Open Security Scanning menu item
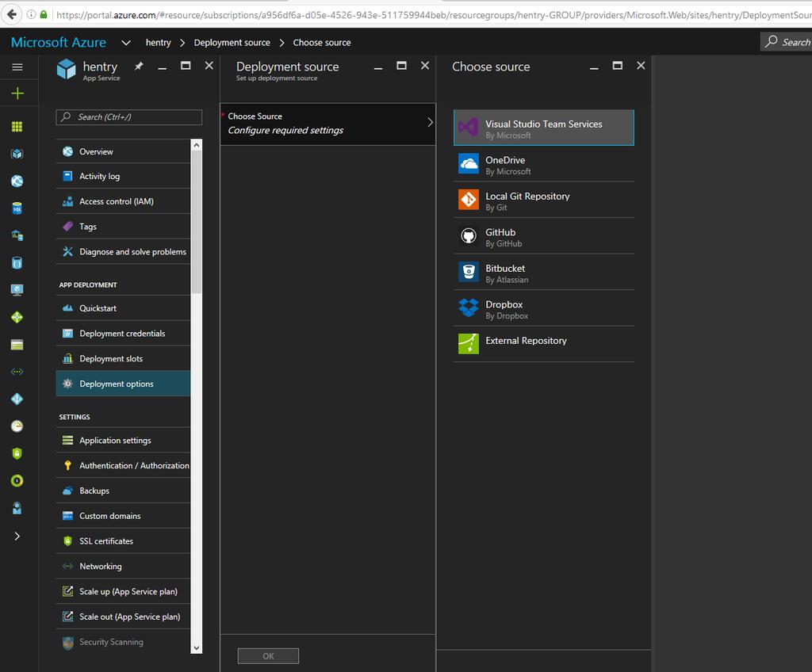Viewport: 812px width, 672px height. (x=123, y=642)
